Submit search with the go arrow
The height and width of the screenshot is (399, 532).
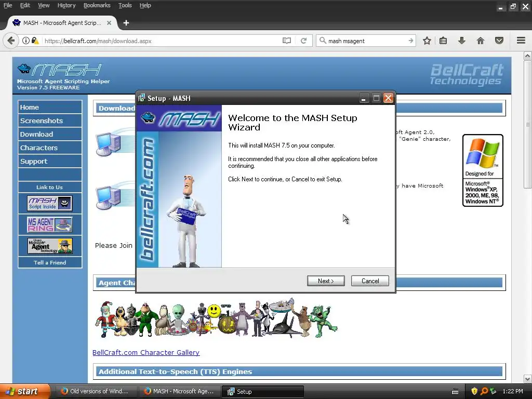pos(410,41)
